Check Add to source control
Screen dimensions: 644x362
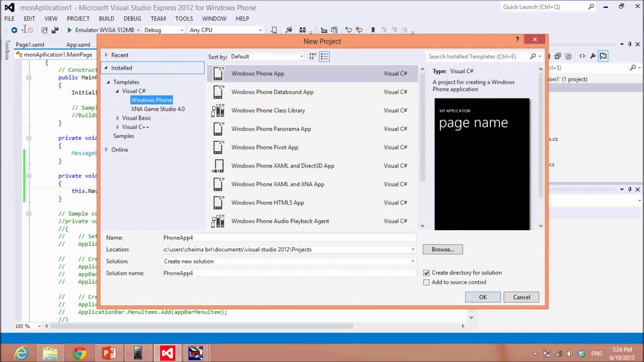coord(426,283)
